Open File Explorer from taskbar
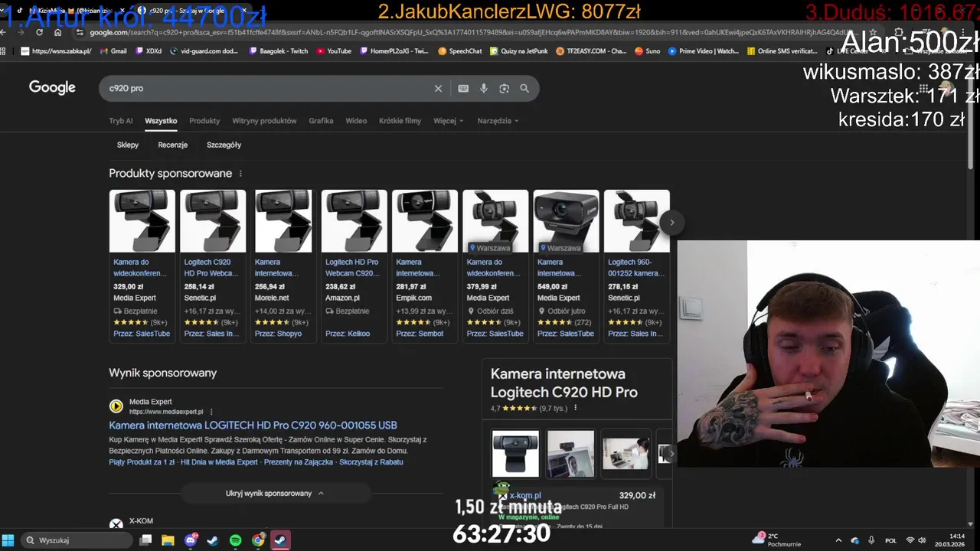The height and width of the screenshot is (551, 980). (168, 540)
